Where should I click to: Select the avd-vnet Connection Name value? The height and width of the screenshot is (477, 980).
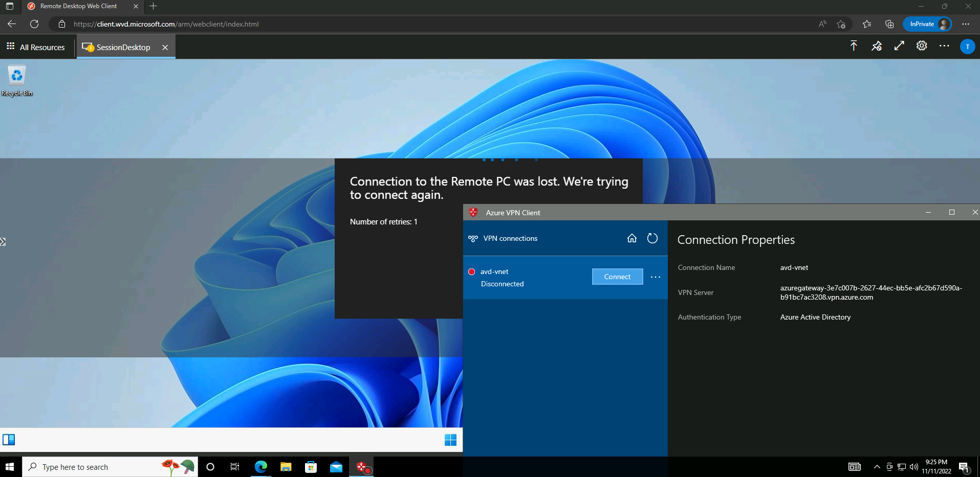794,267
